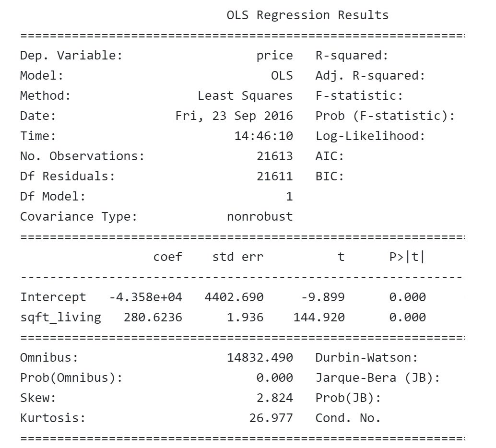
Task: Click the OLS Regression Results title
Action: [x=307, y=15]
